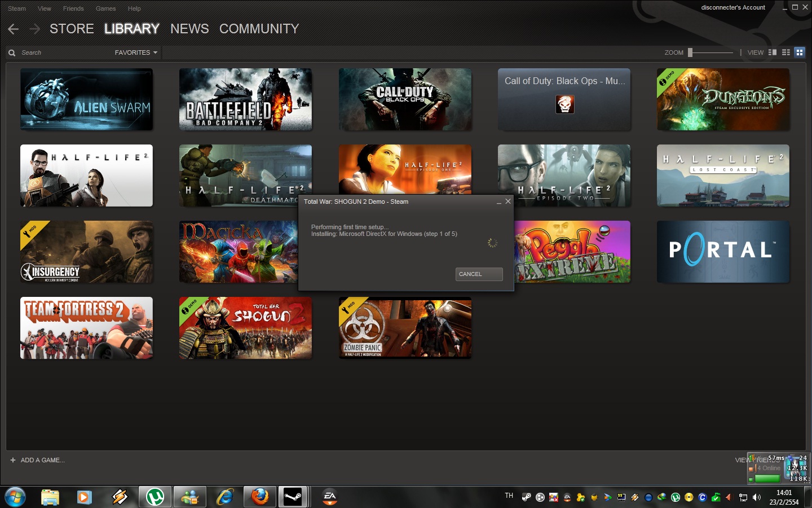Go forward with the right arrow

[34, 29]
